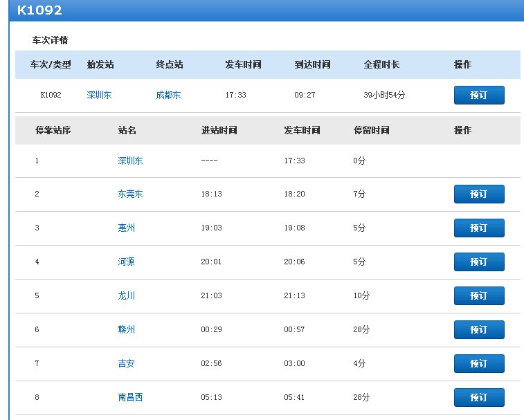Click the 站名 column header
The width and height of the screenshot is (524, 420).
click(127, 130)
